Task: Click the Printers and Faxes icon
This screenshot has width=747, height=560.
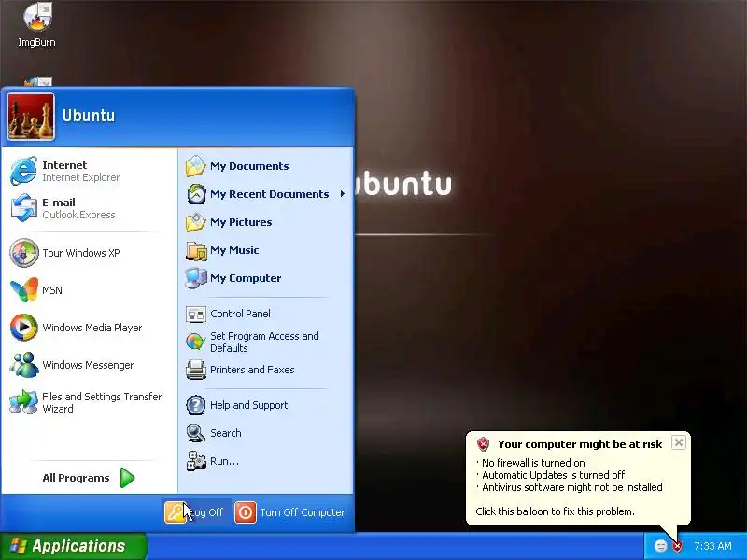Action: (x=196, y=370)
